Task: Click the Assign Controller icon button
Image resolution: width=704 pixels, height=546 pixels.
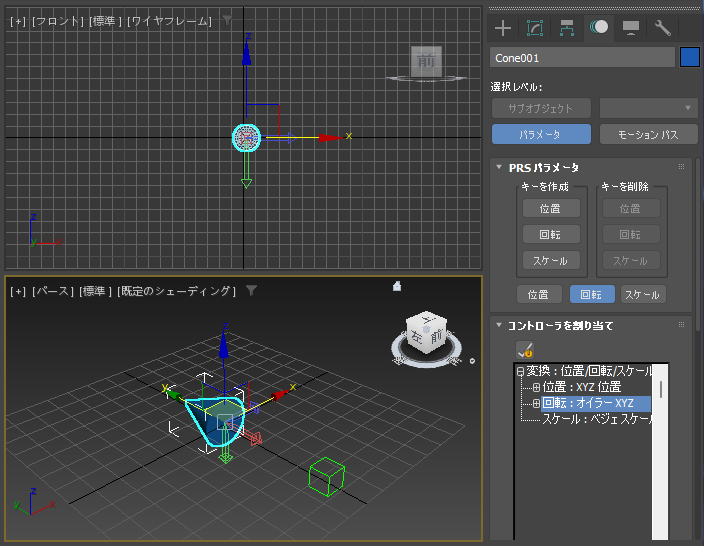Action: (x=525, y=350)
